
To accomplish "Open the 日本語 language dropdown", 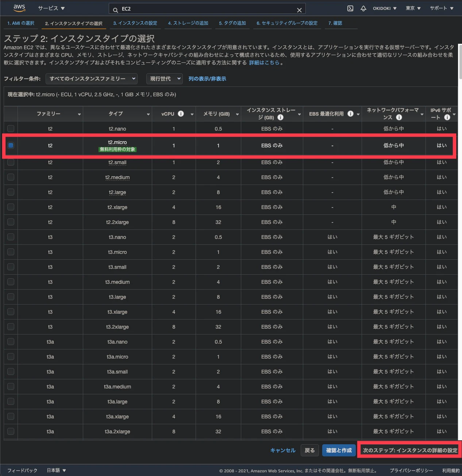I will [56, 471].
